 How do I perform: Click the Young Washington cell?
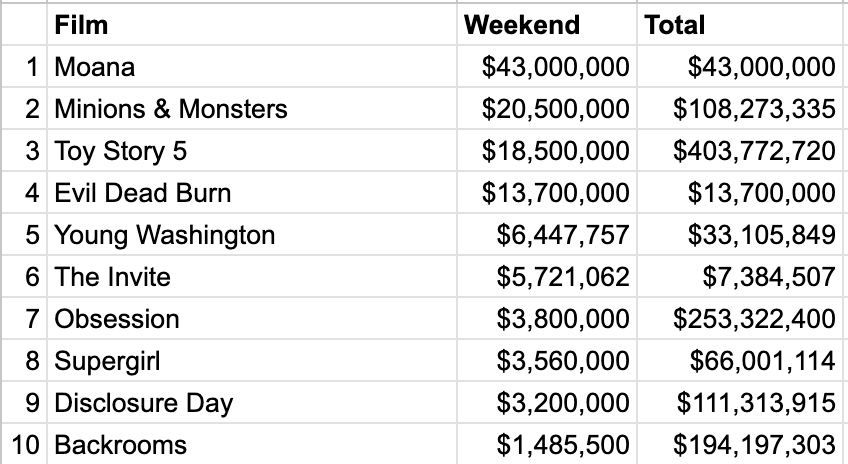[252, 235]
